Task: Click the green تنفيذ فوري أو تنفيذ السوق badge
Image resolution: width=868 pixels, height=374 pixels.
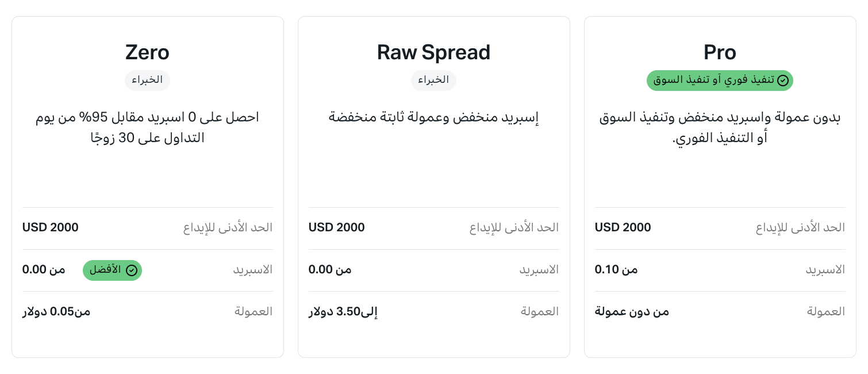Action: (x=720, y=81)
